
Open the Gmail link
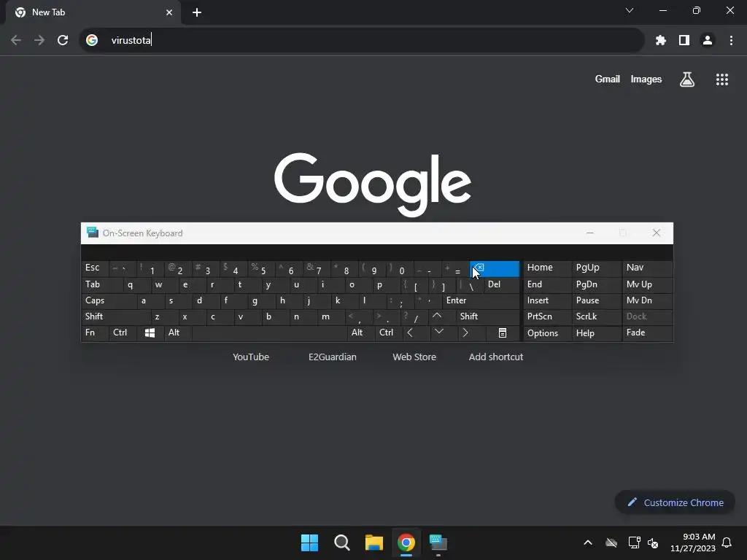click(607, 79)
